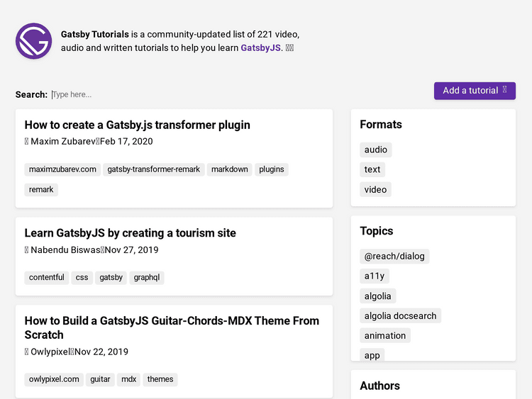The image size is (532, 399).
Task: Filter by @reach/dialog topic
Action: tap(394, 257)
